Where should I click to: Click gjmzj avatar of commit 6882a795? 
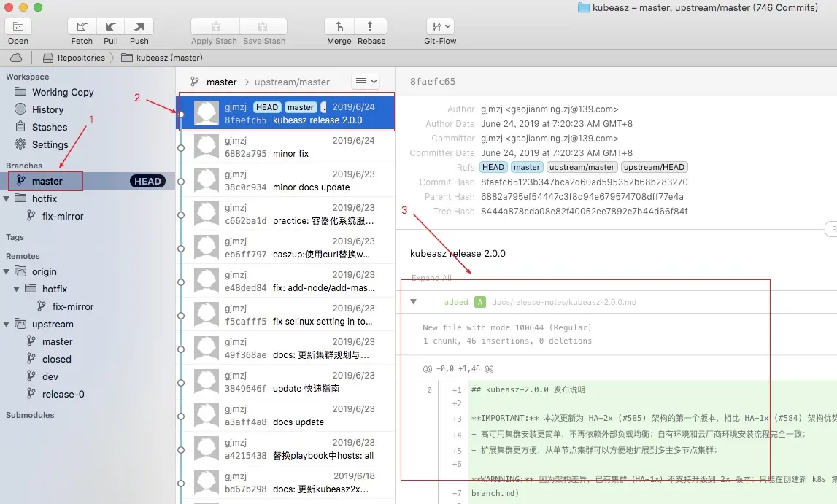pyautogui.click(x=207, y=147)
